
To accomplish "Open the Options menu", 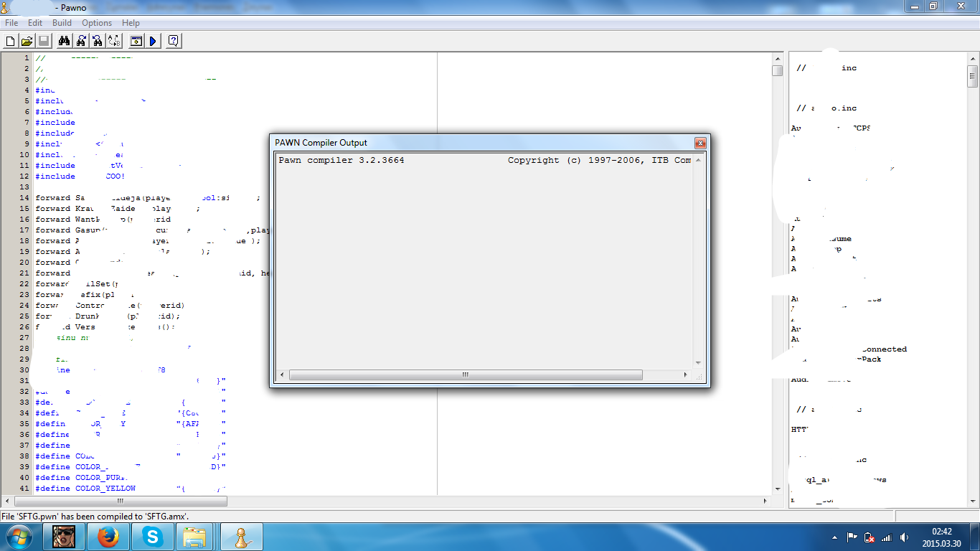I will click(x=97, y=23).
